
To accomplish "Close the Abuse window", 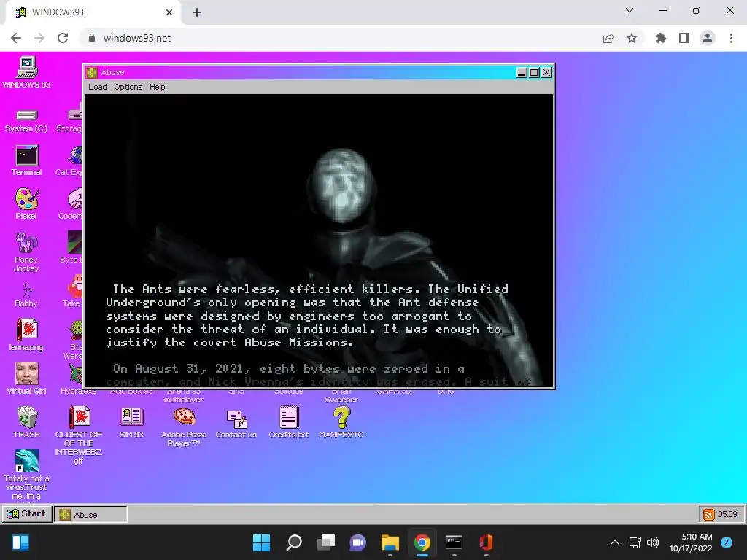I will (x=547, y=72).
